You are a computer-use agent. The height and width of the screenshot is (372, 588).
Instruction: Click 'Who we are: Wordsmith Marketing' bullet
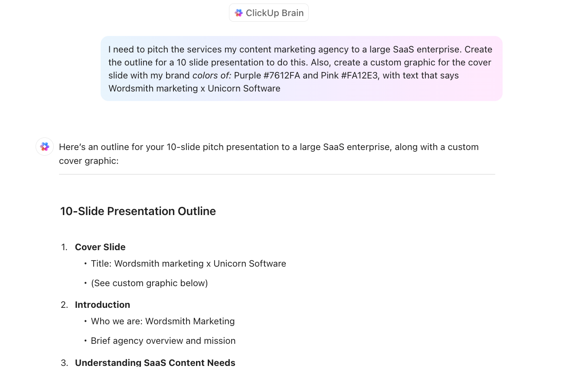pos(163,321)
